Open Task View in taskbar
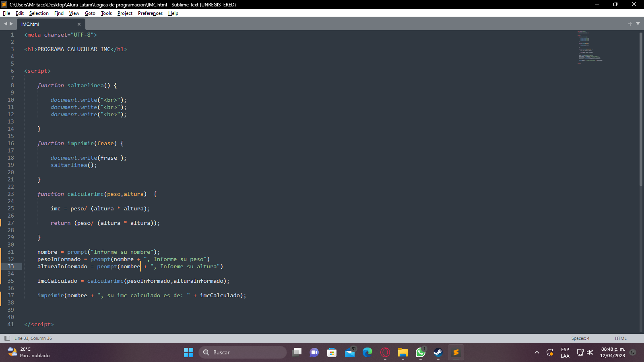Viewport: 644px width, 362px height. 297,352
